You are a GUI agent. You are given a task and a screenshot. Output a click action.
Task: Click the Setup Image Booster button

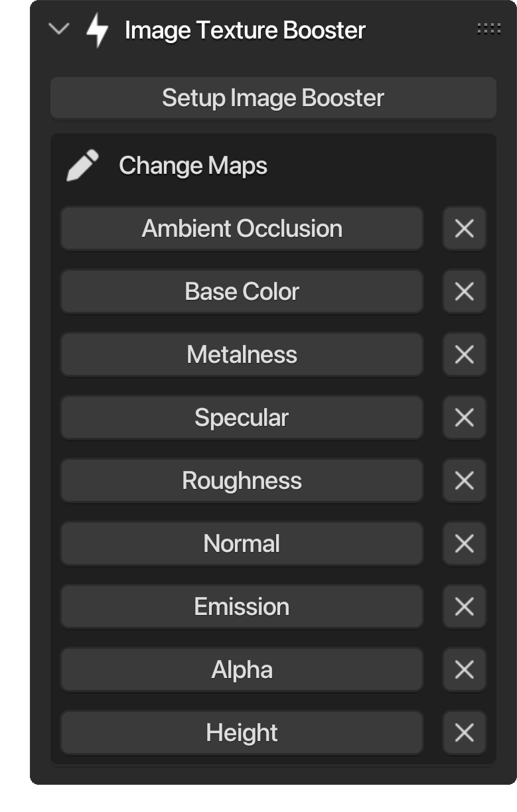273,98
